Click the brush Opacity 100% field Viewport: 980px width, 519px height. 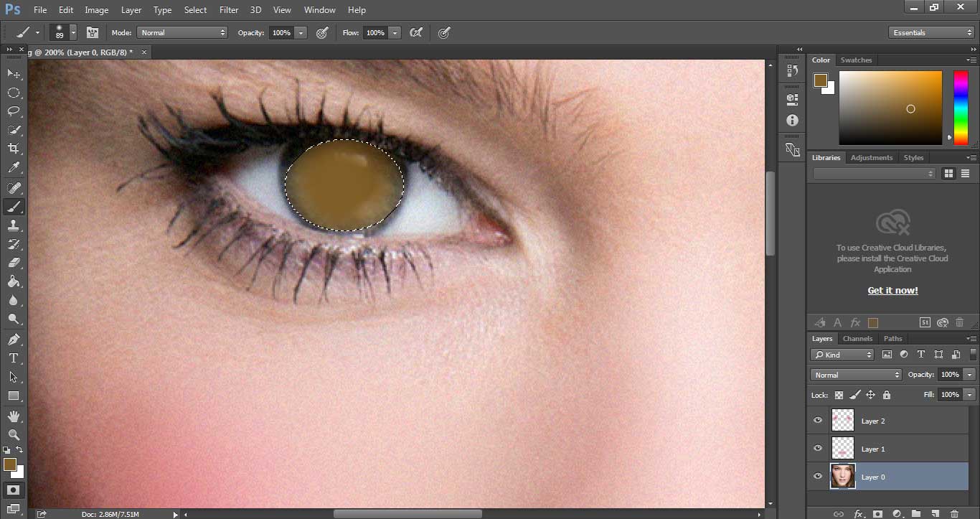tap(281, 32)
